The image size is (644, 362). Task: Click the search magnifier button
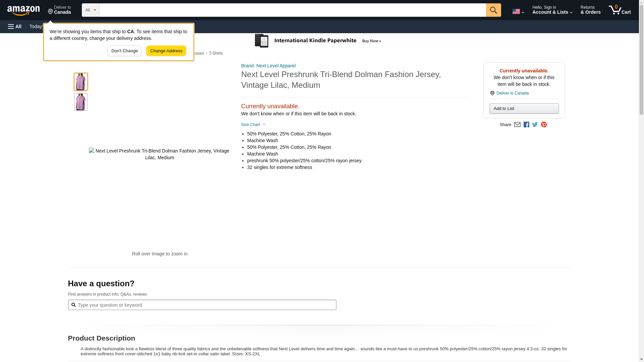pos(493,10)
